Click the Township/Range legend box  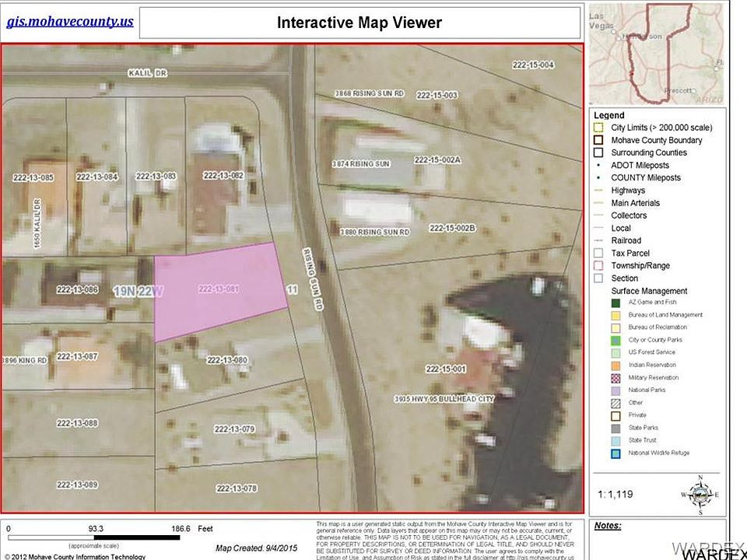598,265
